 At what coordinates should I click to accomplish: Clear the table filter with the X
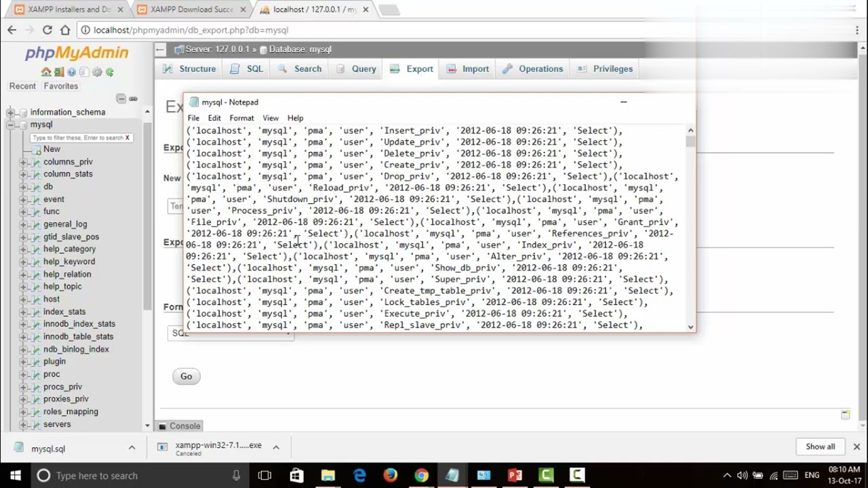(x=127, y=138)
